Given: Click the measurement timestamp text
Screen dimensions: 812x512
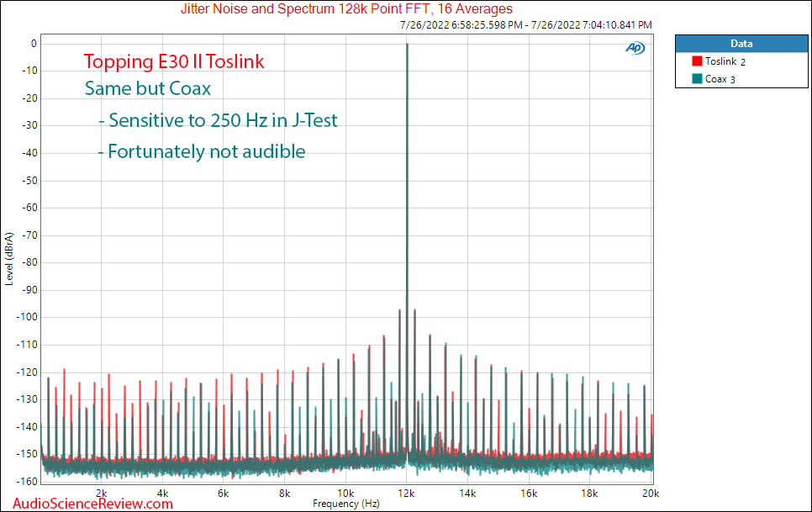Looking at the screenshot, I should (x=525, y=25).
